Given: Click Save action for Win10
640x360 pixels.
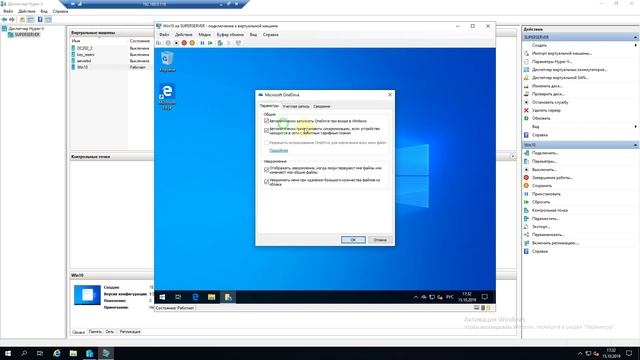Looking at the screenshot, I should click(542, 186).
